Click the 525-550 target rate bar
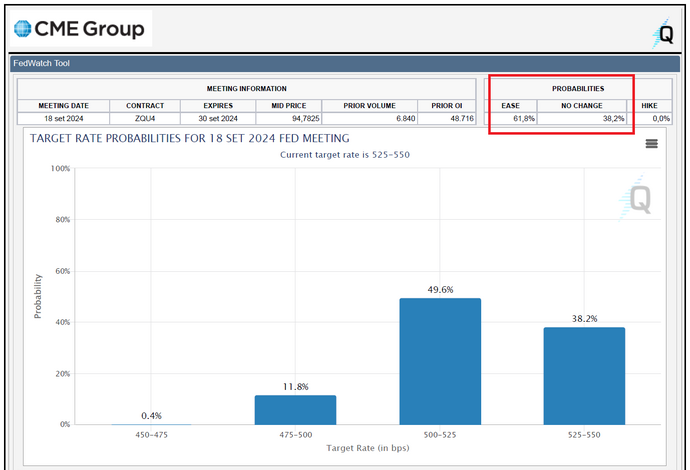The image size is (690, 470). pyautogui.click(x=584, y=375)
